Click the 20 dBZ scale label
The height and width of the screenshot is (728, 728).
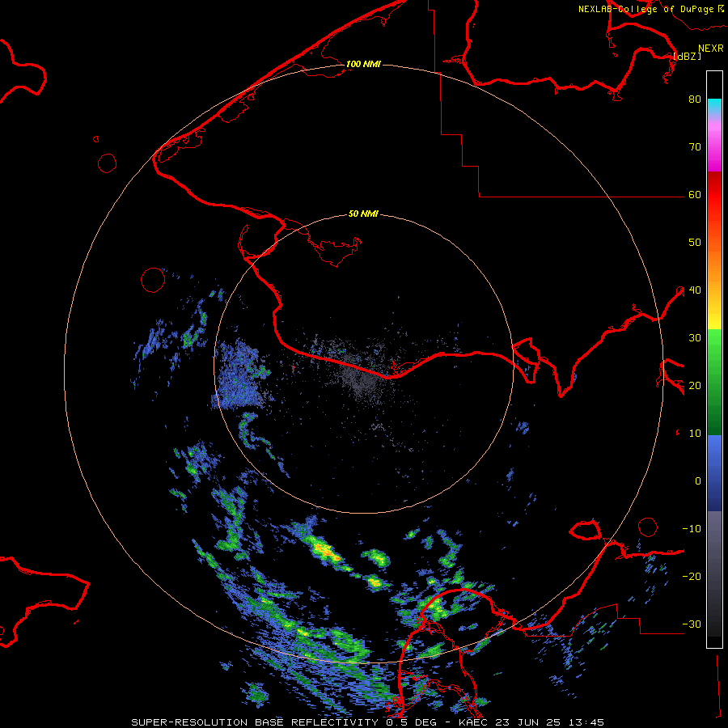695,386
